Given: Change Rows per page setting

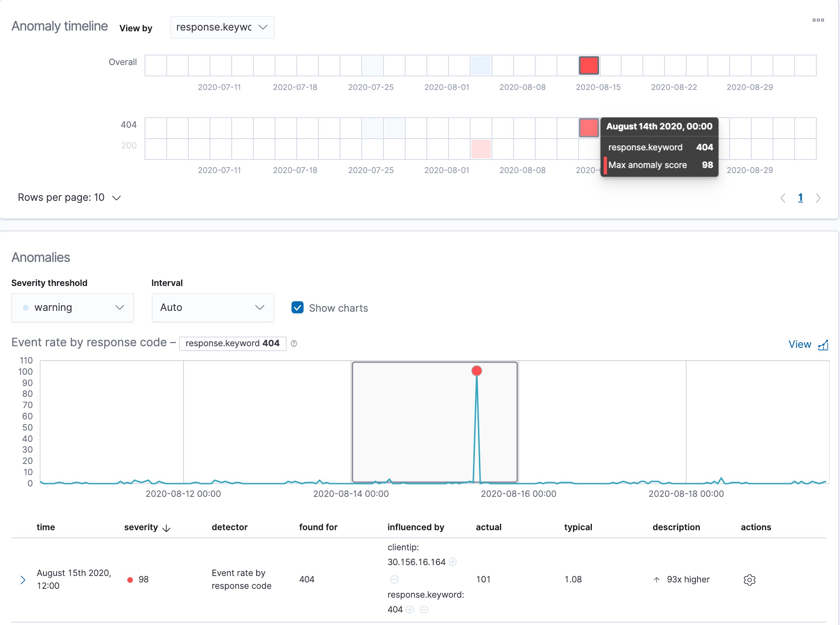Looking at the screenshot, I should coord(69,198).
